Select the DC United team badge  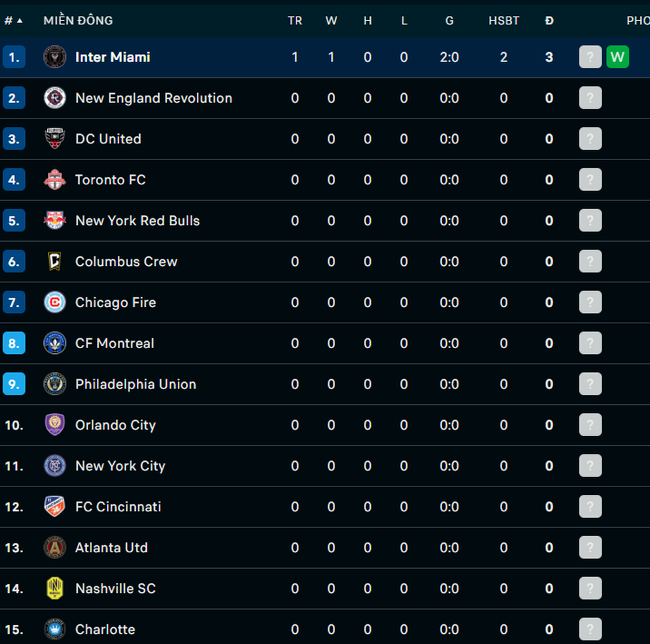tap(55, 138)
